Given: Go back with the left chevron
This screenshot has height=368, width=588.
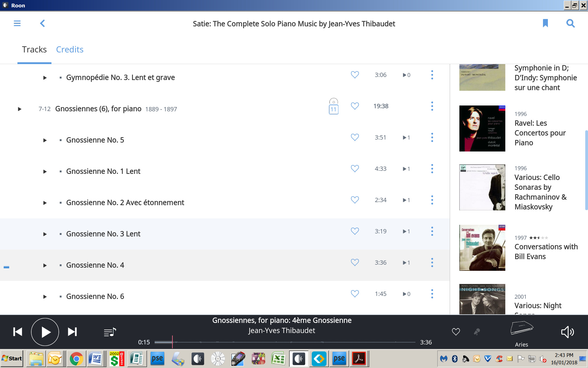Looking at the screenshot, I should [x=42, y=23].
